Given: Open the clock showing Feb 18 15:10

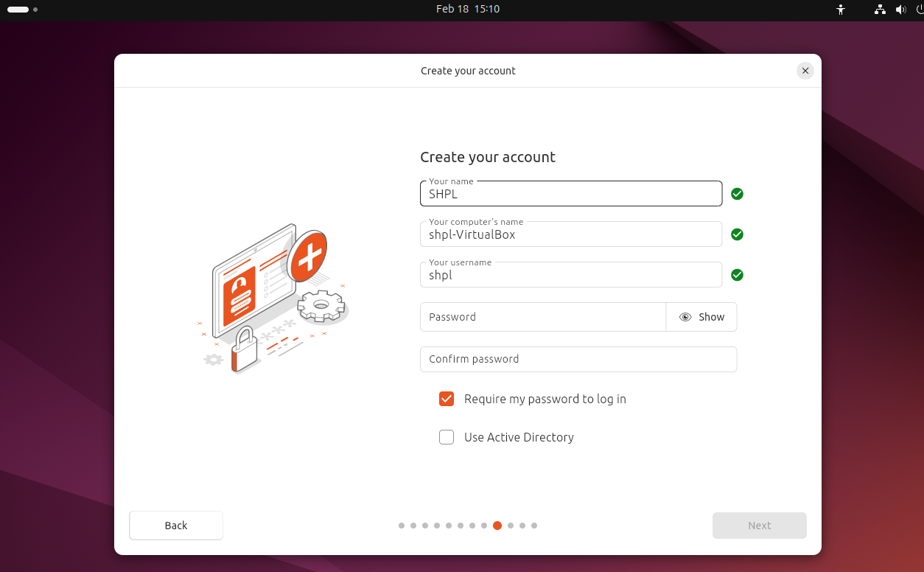Looking at the screenshot, I should pos(468,9).
